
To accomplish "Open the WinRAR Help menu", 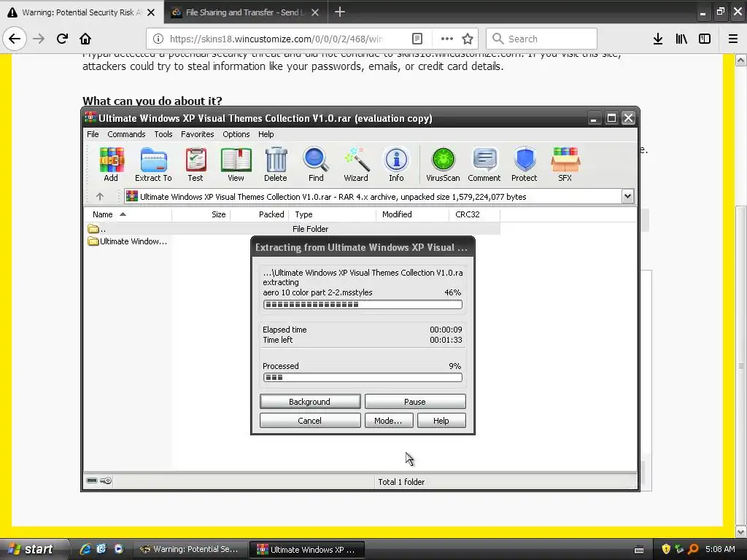I will [266, 134].
